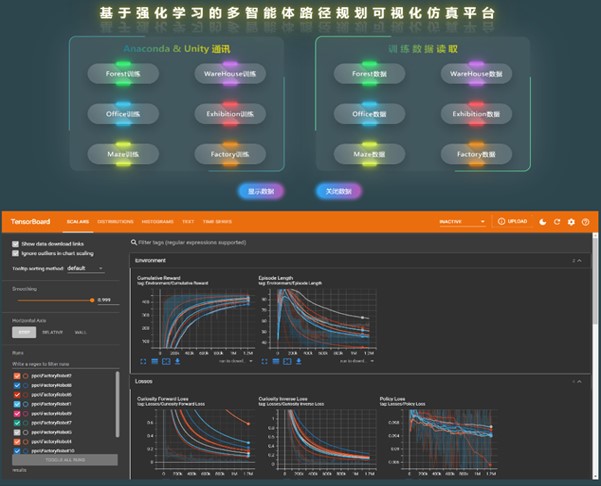Reload TensorBoard data with the refresh icon
Viewport: 601px width, 486px height.
pos(557,222)
